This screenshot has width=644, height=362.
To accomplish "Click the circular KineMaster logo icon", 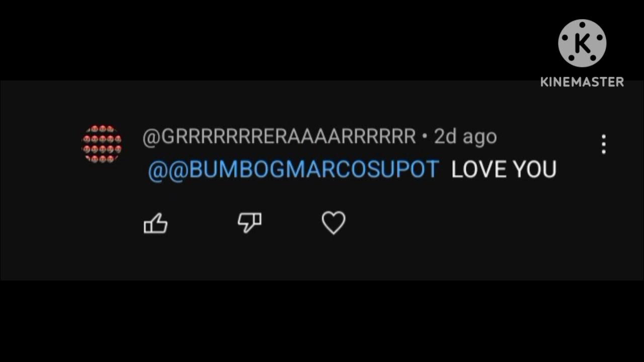I will pyautogui.click(x=582, y=43).
